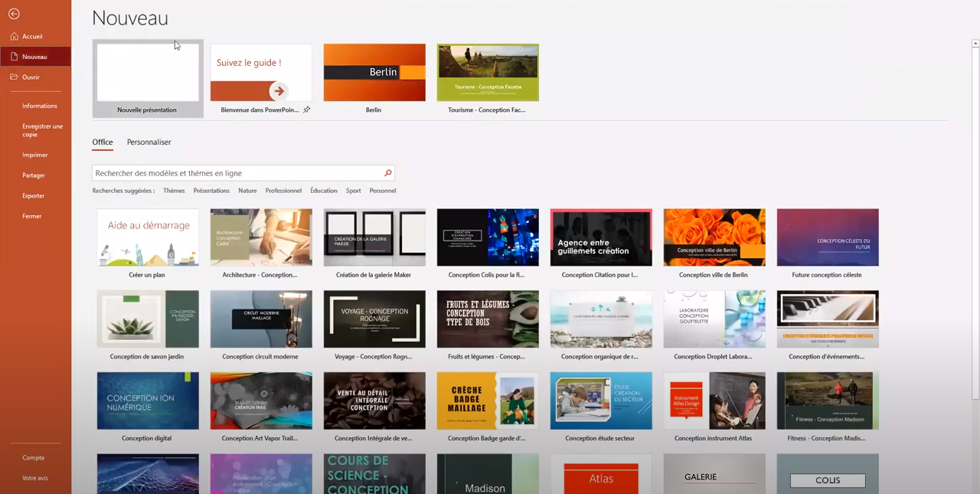980x494 pixels.
Task: Choose Partager in the sidebar
Action: pos(34,175)
